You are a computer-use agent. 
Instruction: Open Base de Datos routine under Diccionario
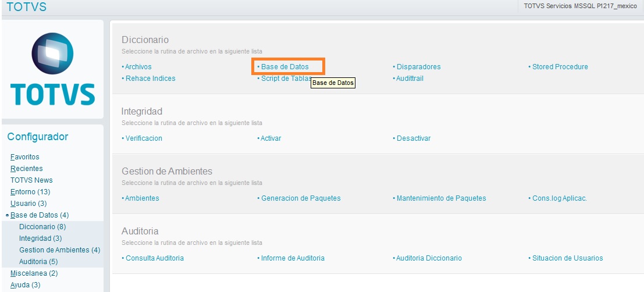(x=284, y=66)
